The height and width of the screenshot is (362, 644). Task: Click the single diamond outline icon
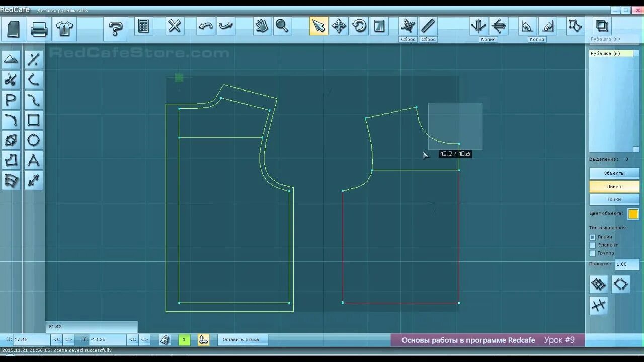pos(621,284)
